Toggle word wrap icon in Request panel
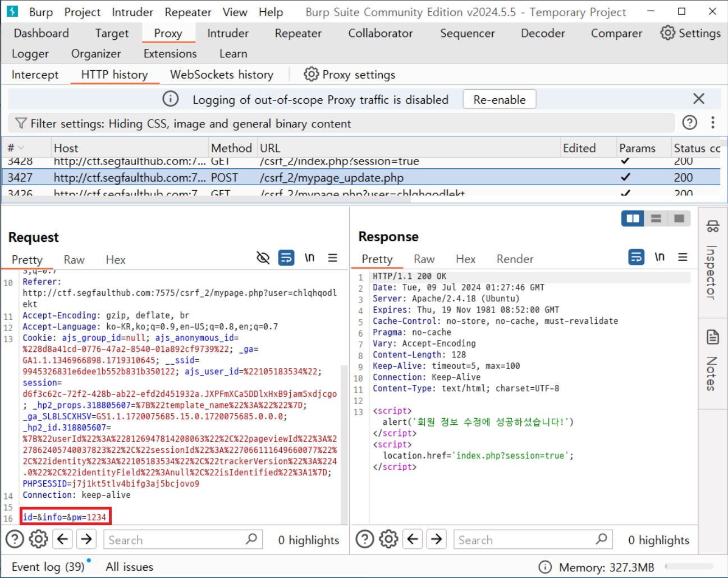 [x=286, y=258]
